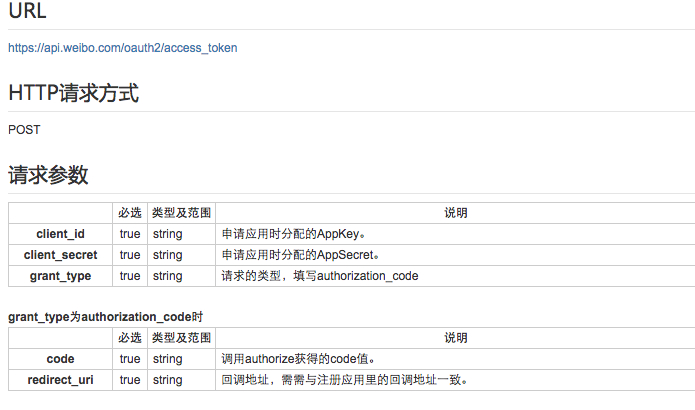695x410 pixels.
Task: Click the 请求参数 heading
Action: point(48,175)
